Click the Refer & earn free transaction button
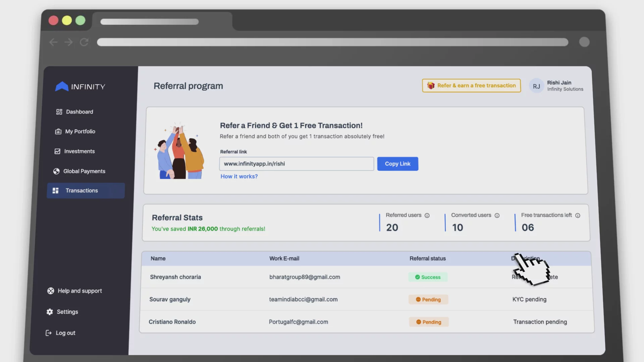This screenshot has height=362, width=644. tap(471, 85)
